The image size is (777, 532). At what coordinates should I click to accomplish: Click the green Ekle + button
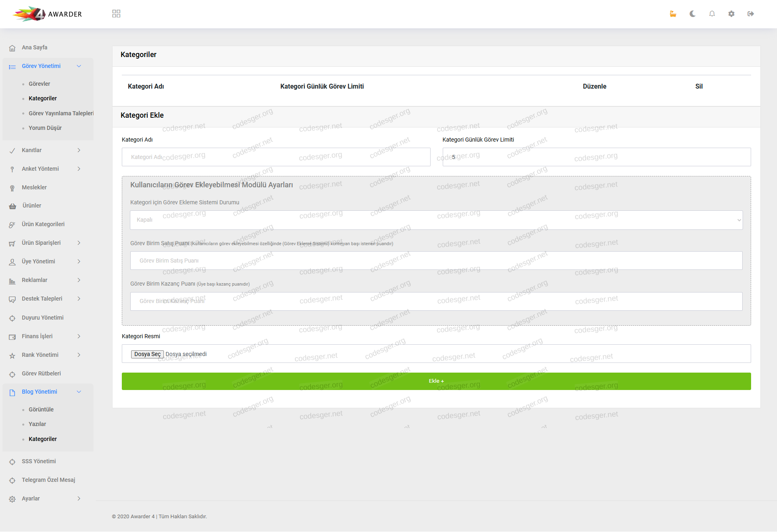pos(436,381)
